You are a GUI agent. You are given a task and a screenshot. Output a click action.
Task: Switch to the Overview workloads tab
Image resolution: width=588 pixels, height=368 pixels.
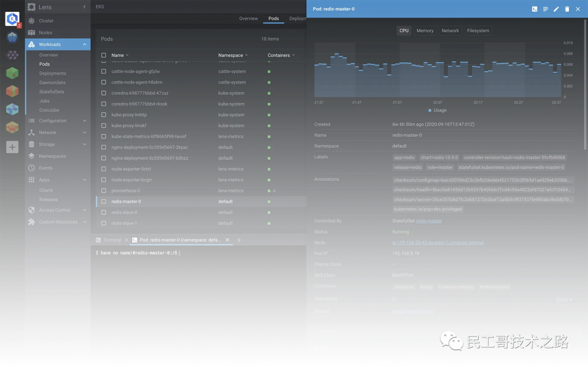click(x=248, y=19)
